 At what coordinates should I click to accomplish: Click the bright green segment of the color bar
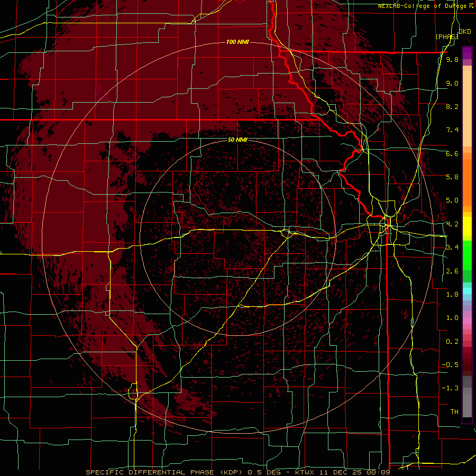point(467,255)
